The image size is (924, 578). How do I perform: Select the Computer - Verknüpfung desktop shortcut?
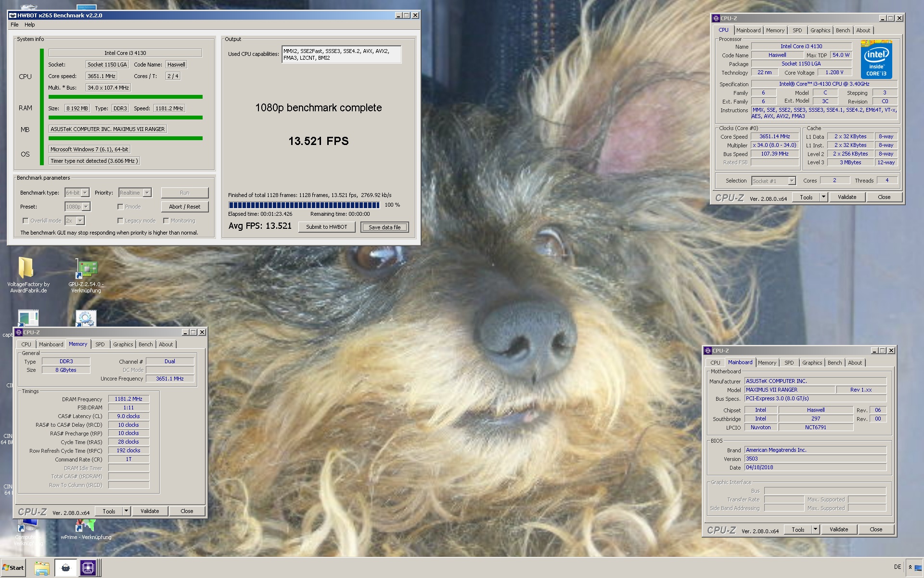click(x=28, y=533)
